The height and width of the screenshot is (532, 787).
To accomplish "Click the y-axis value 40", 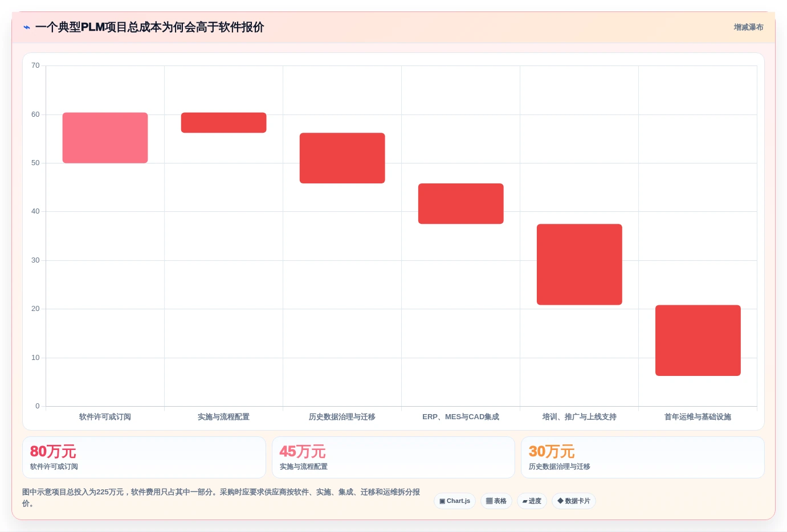I will pyautogui.click(x=35, y=211).
